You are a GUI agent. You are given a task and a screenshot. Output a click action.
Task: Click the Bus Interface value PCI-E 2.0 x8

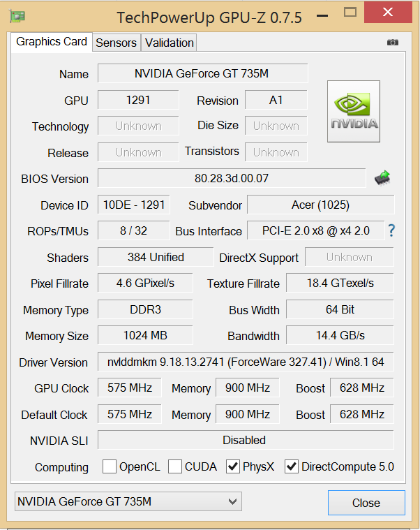[x=315, y=230]
